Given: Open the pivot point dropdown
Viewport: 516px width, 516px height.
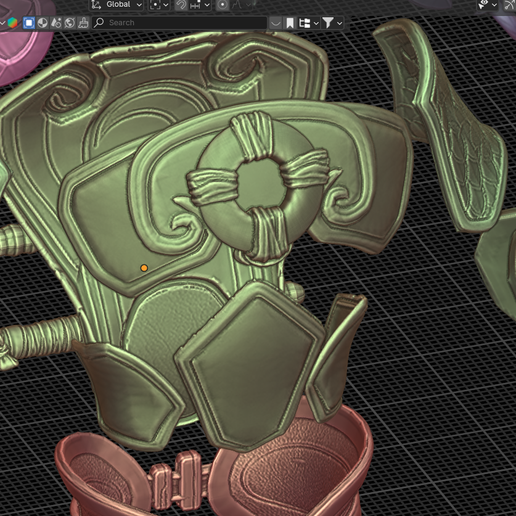Looking at the screenshot, I should click(159, 5).
